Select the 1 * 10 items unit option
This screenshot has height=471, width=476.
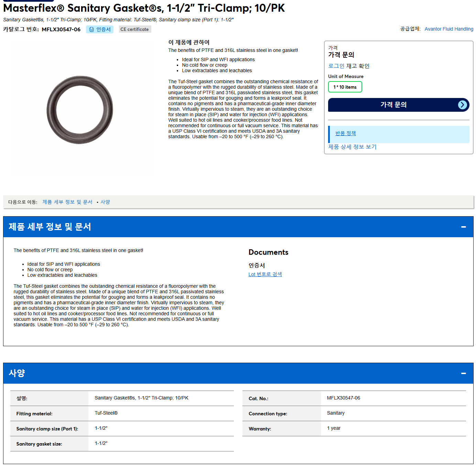tap(345, 87)
